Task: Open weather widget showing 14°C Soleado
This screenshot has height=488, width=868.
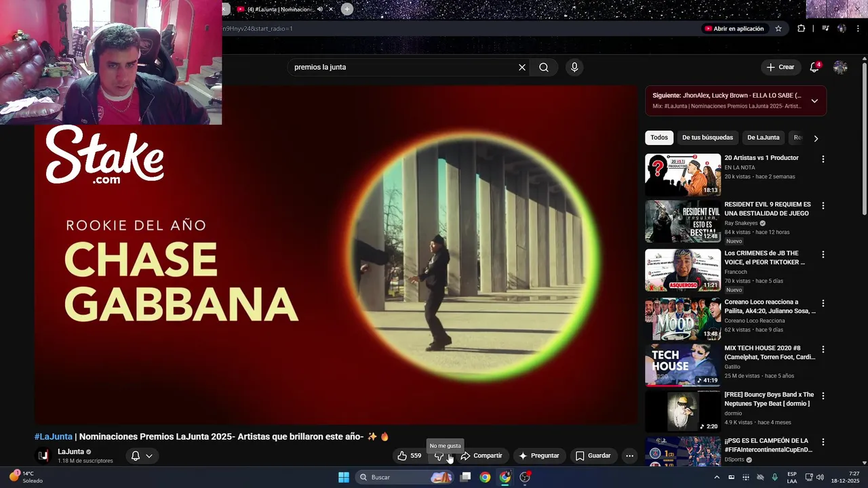Action: click(x=26, y=477)
